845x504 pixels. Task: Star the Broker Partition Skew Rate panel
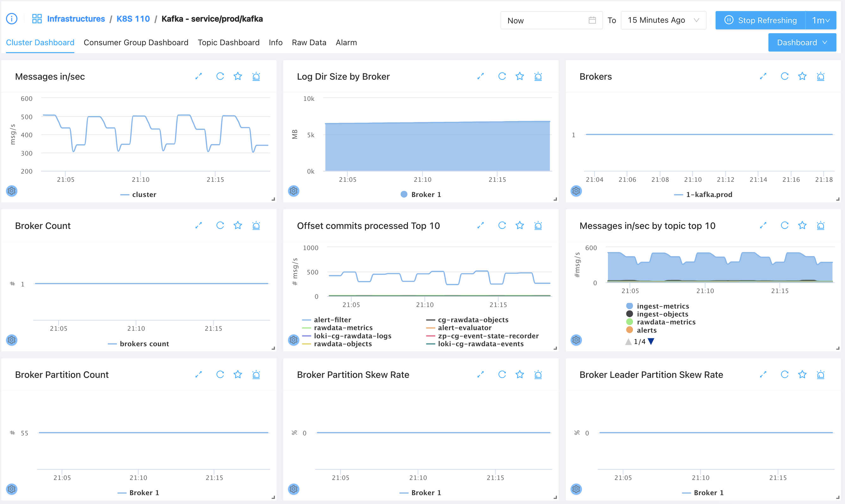point(520,375)
